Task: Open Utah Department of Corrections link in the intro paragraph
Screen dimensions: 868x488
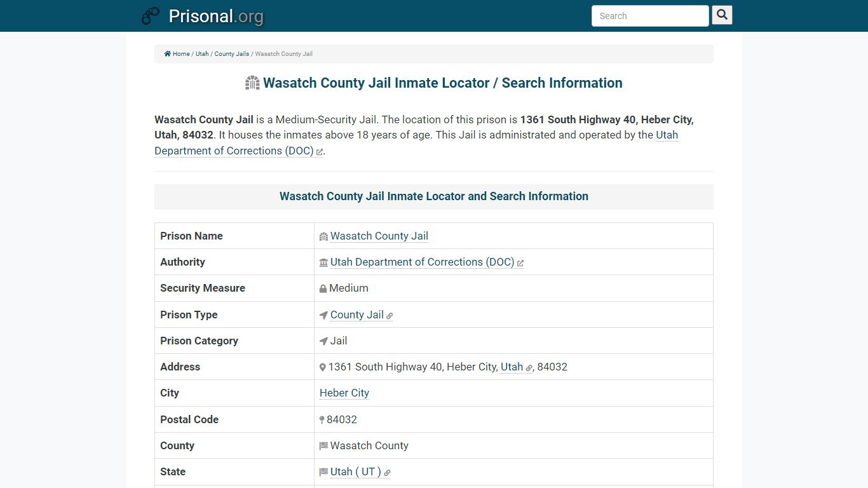Action: (416, 143)
